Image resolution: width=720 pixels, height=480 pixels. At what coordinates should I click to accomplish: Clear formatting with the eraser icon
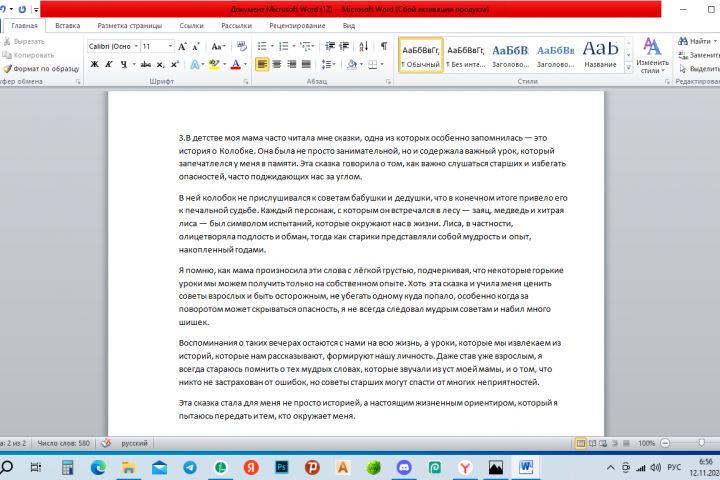[242, 46]
